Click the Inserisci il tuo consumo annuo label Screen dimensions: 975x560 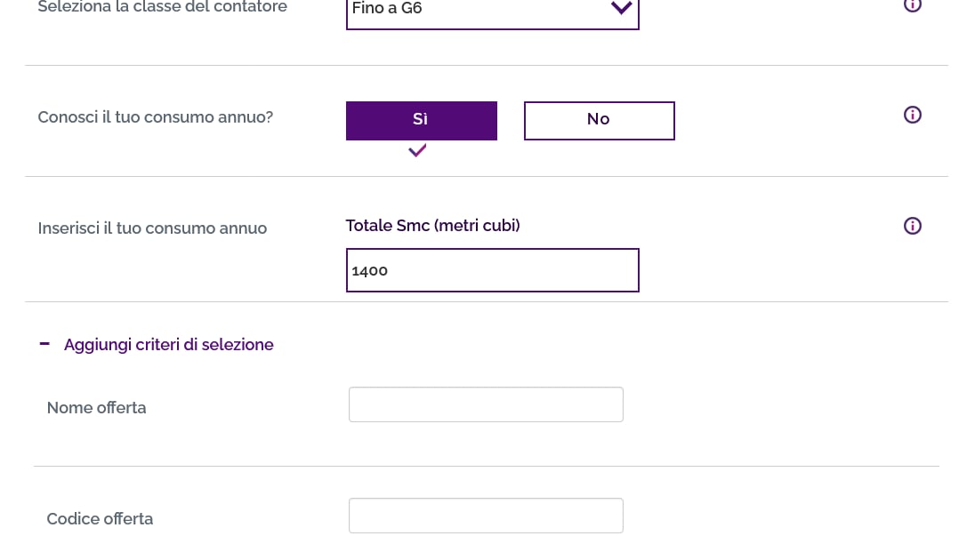(x=152, y=228)
